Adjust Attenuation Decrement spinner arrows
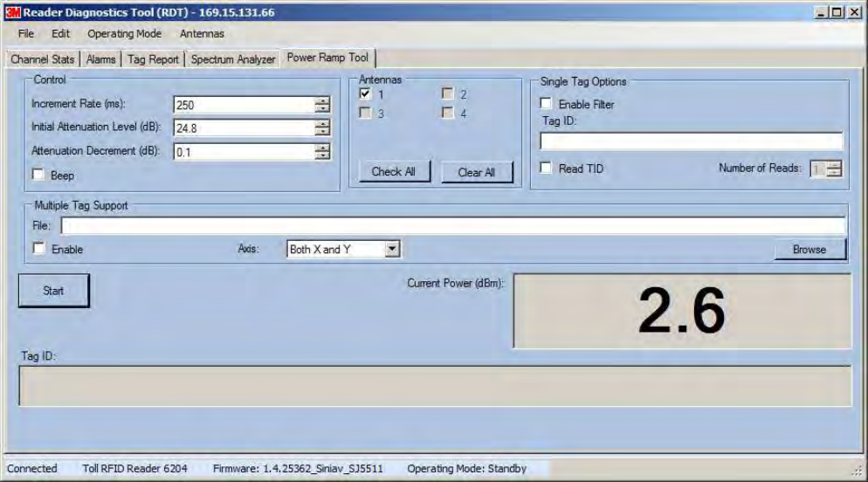The image size is (868, 482). pos(322,152)
